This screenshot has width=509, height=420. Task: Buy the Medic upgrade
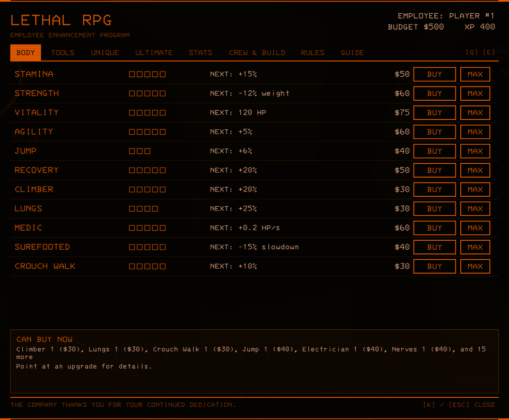coord(434,228)
